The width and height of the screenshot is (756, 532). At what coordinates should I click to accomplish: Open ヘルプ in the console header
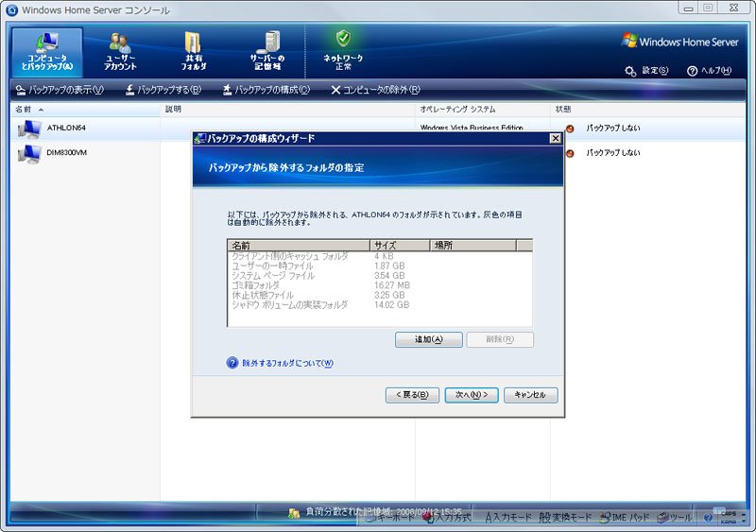[710, 71]
